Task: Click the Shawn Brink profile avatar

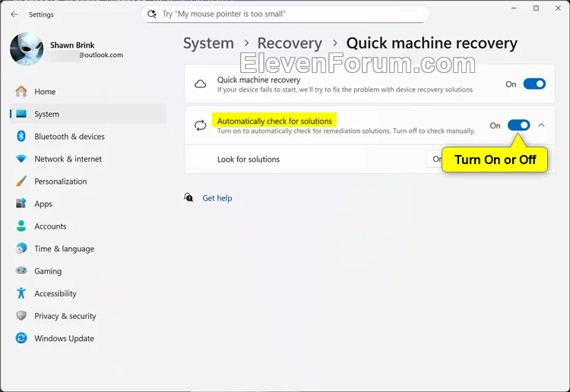Action: [27, 49]
